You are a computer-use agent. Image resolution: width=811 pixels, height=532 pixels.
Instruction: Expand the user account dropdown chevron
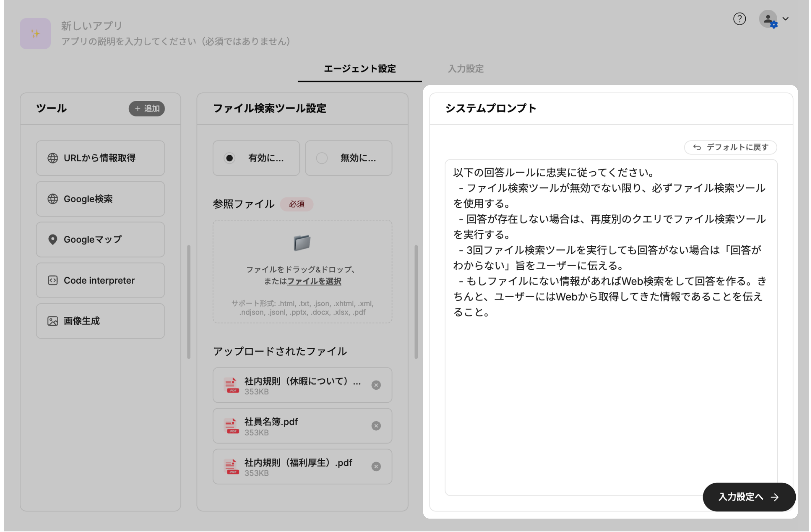coord(785,19)
